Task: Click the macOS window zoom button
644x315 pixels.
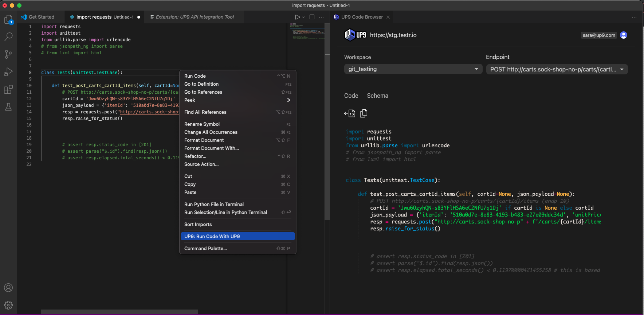Action: tap(19, 5)
